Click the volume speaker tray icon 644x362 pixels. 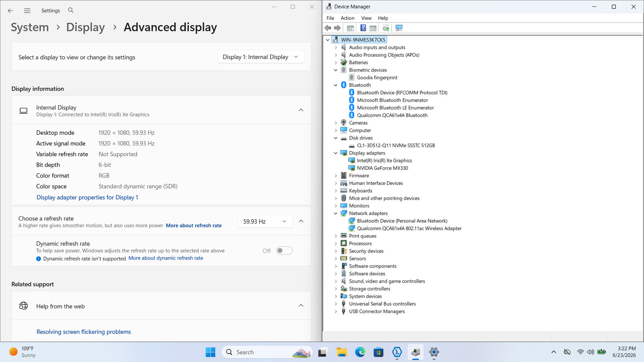[x=590, y=352]
